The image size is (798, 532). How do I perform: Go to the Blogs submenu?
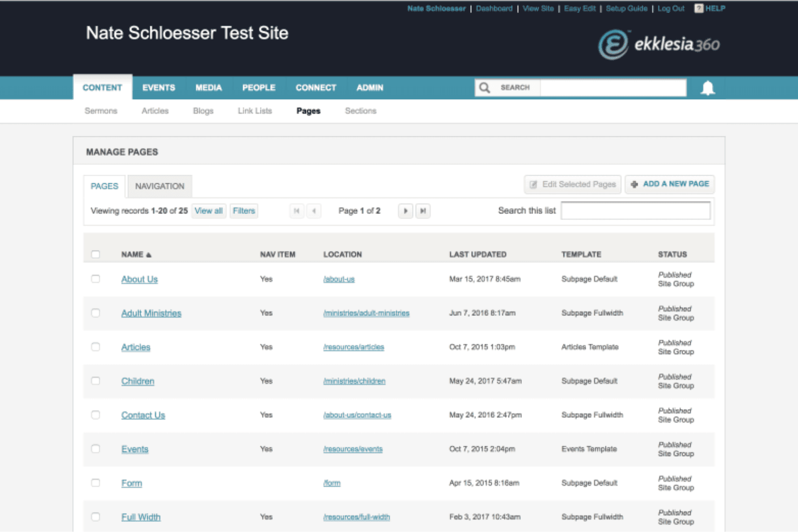click(203, 111)
